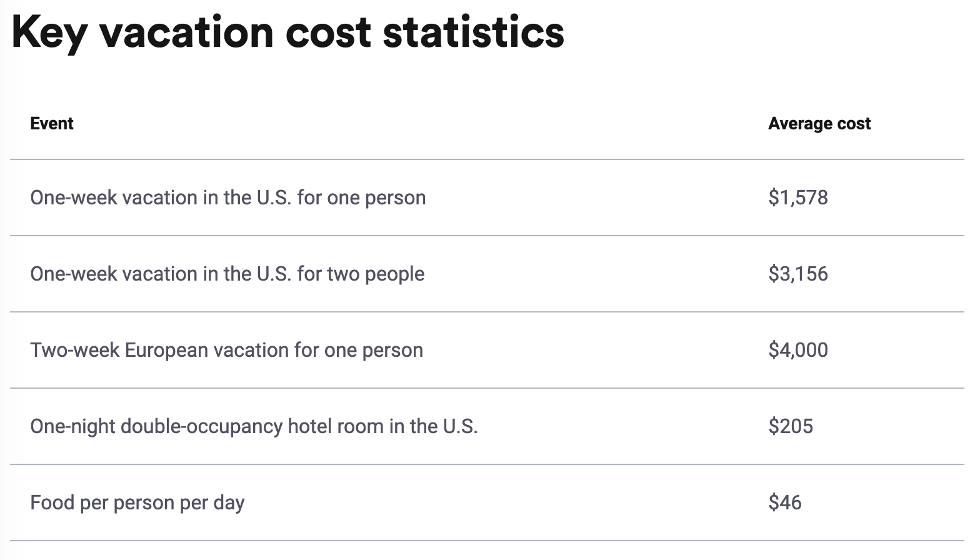
Task: Select the "Two-week European vacation for one person" text
Action: [227, 350]
